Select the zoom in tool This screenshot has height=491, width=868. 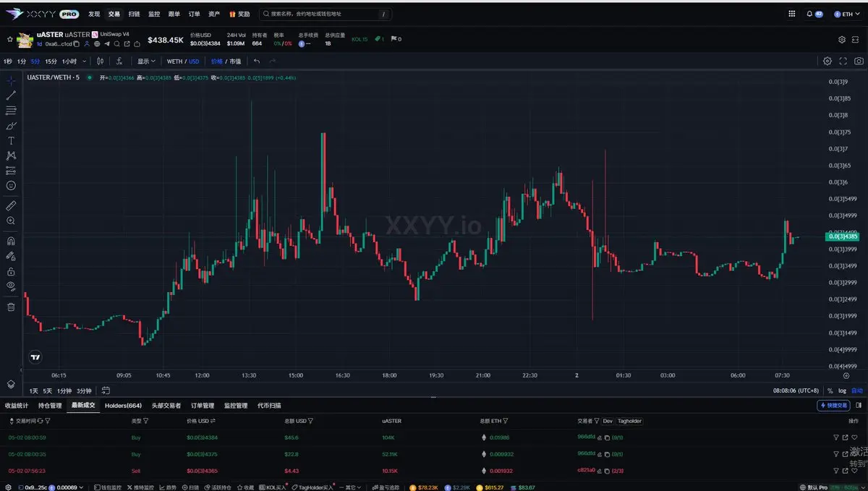tap(11, 221)
